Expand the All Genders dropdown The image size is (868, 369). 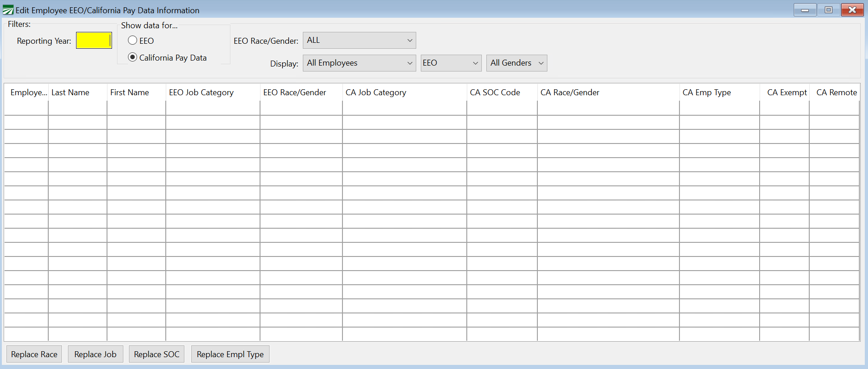tap(516, 63)
